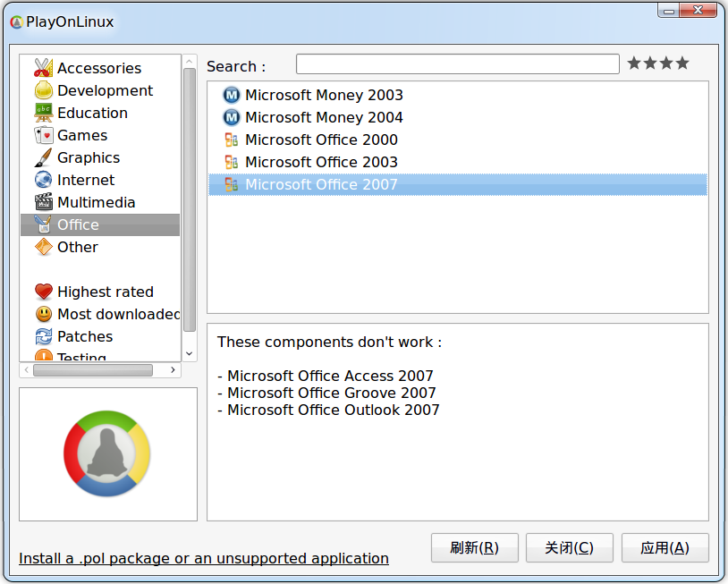Viewport: 728px width, 584px height.
Task: Open the Patches list
Action: point(85,336)
